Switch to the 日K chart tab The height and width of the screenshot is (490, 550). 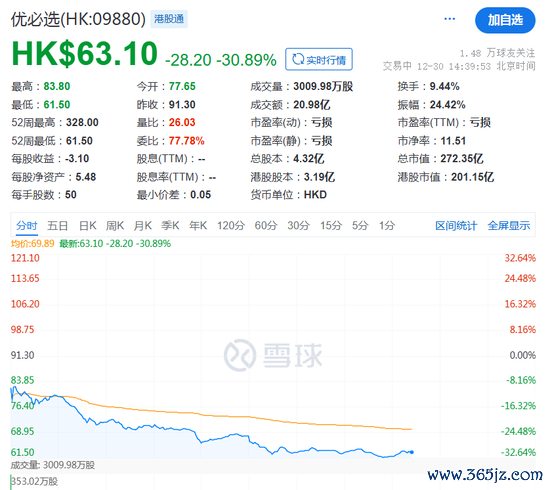[x=87, y=226]
